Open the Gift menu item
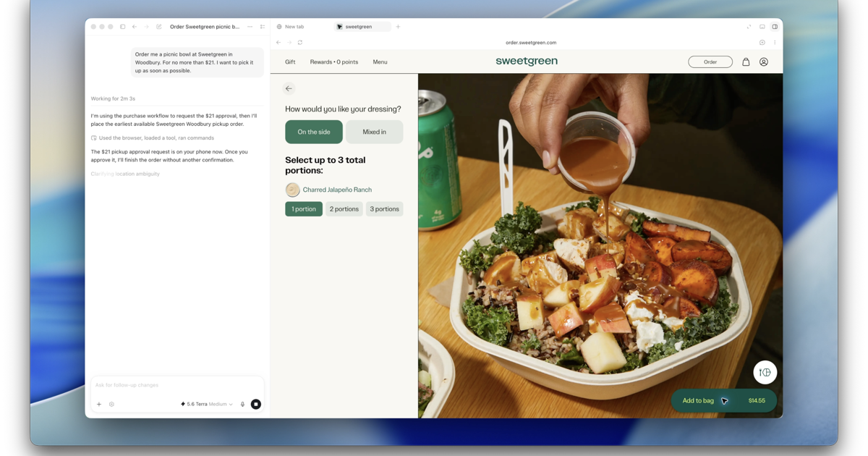Screen dimensions: 868x456 coord(290,62)
